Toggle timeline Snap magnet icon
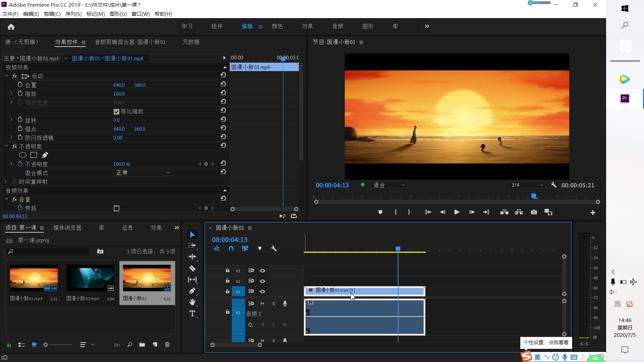The height and width of the screenshot is (362, 644). [x=231, y=248]
